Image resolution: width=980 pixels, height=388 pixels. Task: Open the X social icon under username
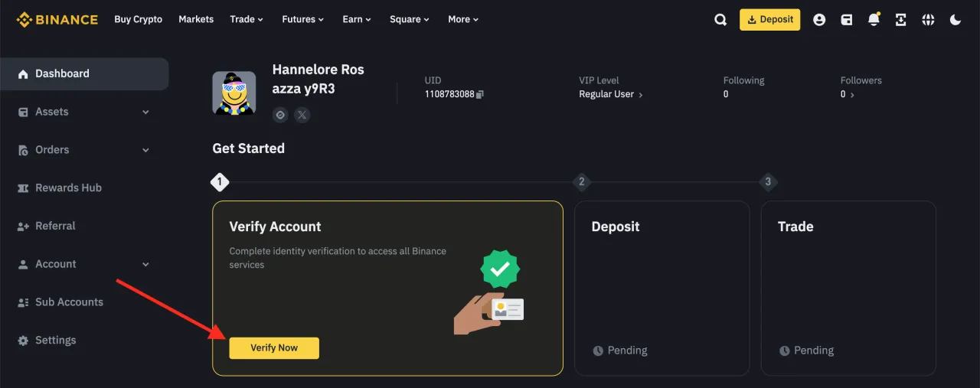302,115
